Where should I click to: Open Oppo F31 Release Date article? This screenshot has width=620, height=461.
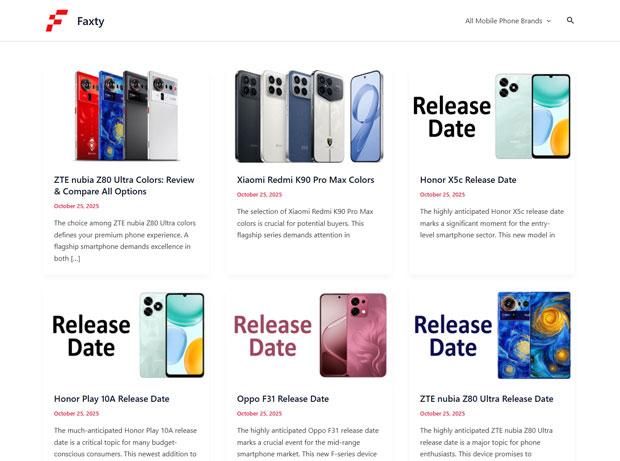coord(283,399)
